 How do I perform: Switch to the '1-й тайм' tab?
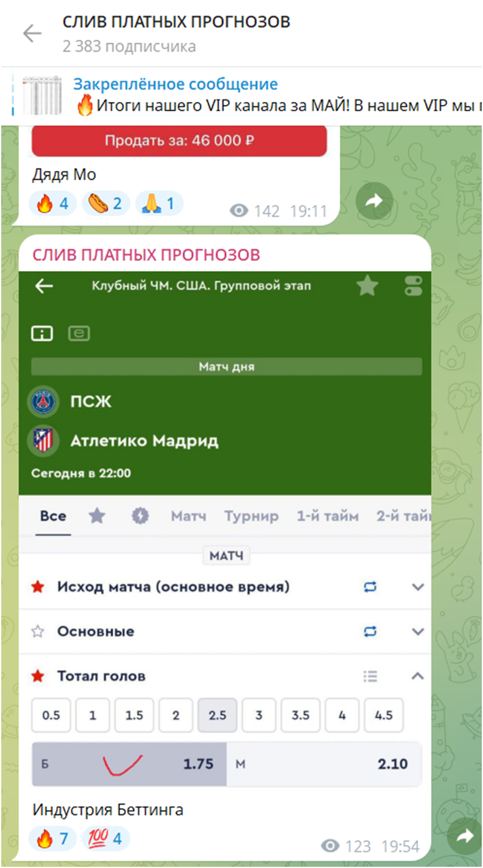327,516
